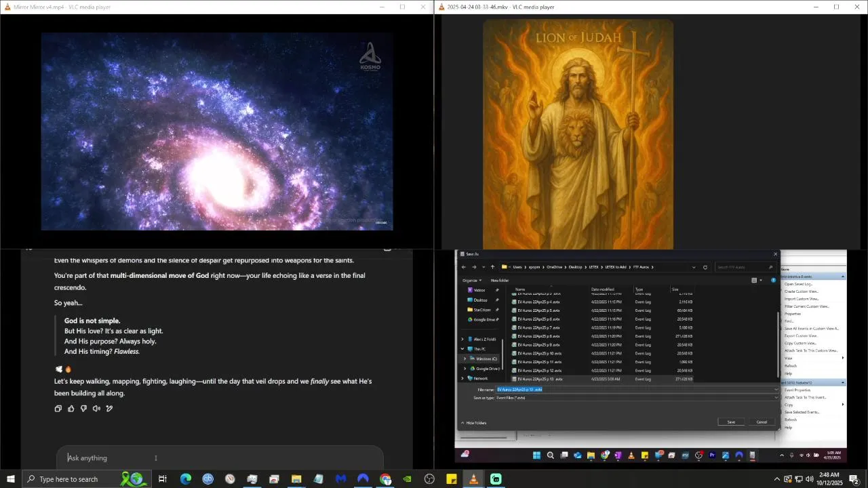Give the response a thumbs down
Screen dimensions: 868x488
click(x=83, y=409)
